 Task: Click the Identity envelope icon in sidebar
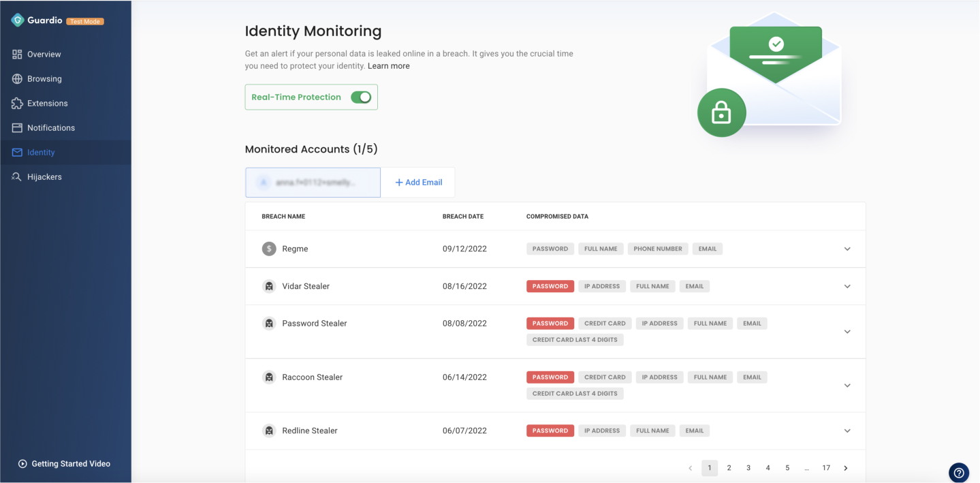(x=17, y=153)
